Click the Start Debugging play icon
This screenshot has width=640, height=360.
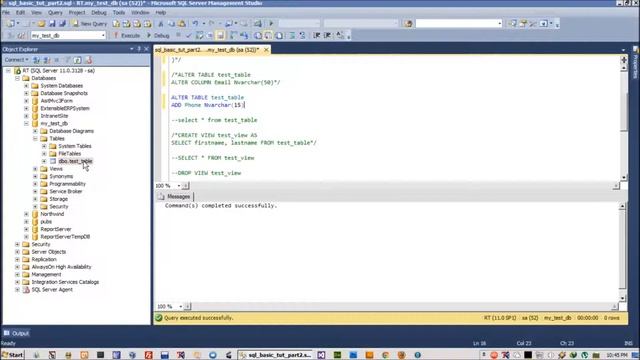[x=271, y=24]
